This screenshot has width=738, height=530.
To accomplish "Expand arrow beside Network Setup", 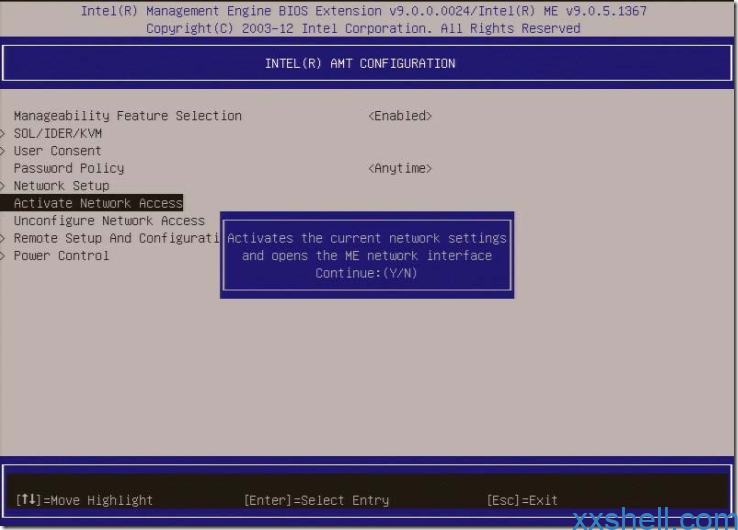I will [x=3, y=185].
